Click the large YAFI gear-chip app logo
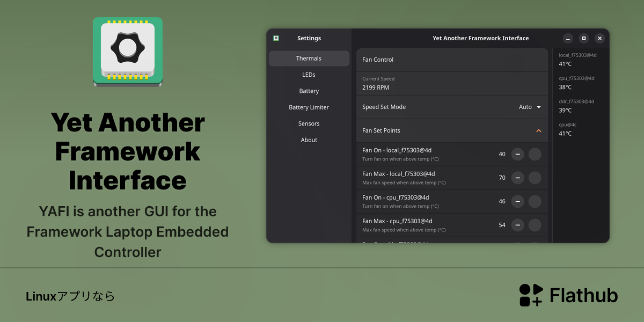The image size is (644, 322). [x=128, y=52]
